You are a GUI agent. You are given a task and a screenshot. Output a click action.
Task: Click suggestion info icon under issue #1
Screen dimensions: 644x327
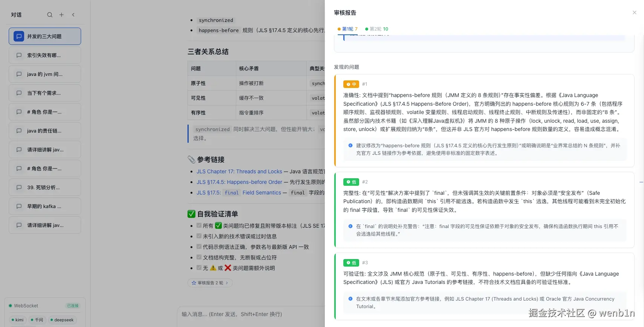(350, 145)
